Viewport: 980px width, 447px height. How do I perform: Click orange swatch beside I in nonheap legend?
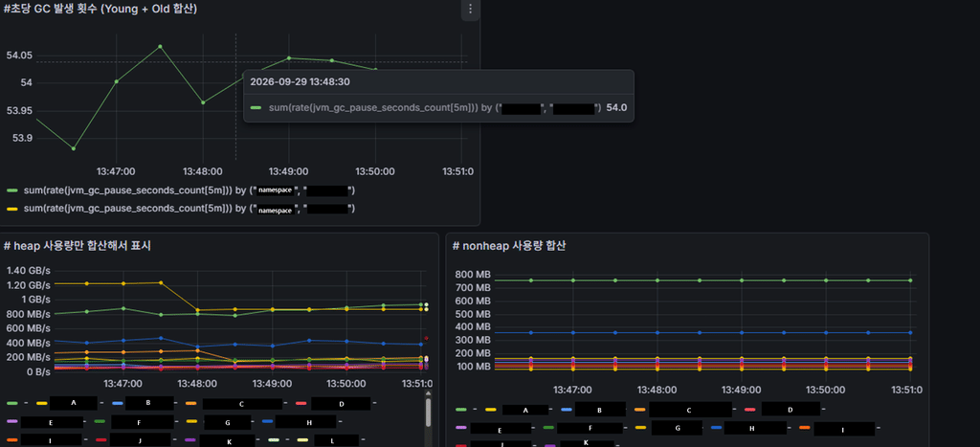(804, 428)
